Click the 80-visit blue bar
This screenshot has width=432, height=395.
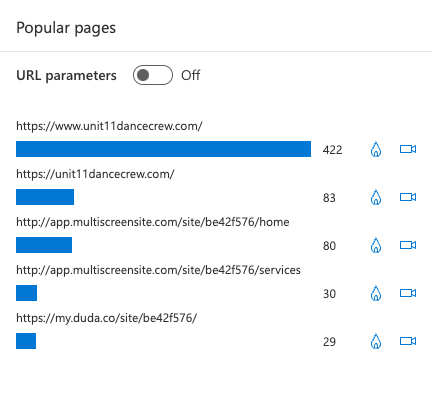(x=44, y=245)
